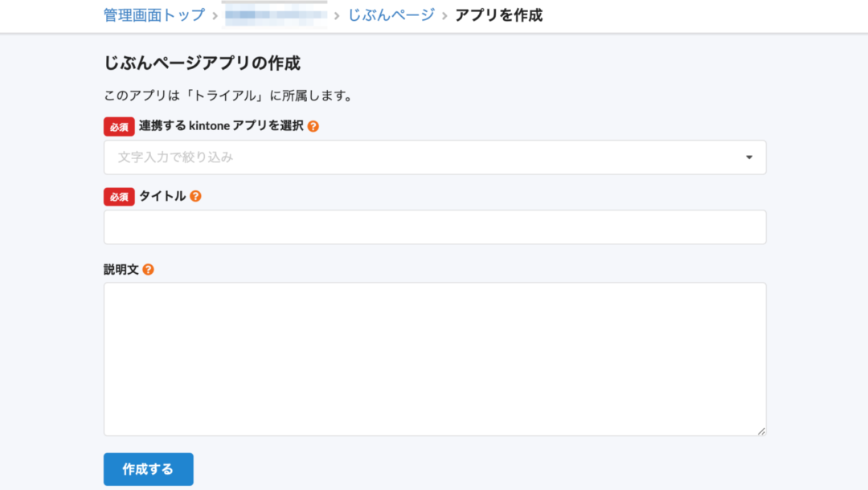This screenshot has width=868, height=490.
Task: Click the breadcrumb chevron before アプリを作成
Action: pyautogui.click(x=444, y=15)
